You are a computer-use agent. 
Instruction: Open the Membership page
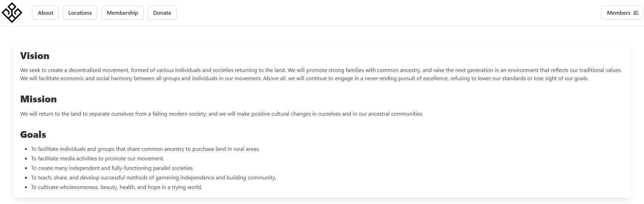122,13
